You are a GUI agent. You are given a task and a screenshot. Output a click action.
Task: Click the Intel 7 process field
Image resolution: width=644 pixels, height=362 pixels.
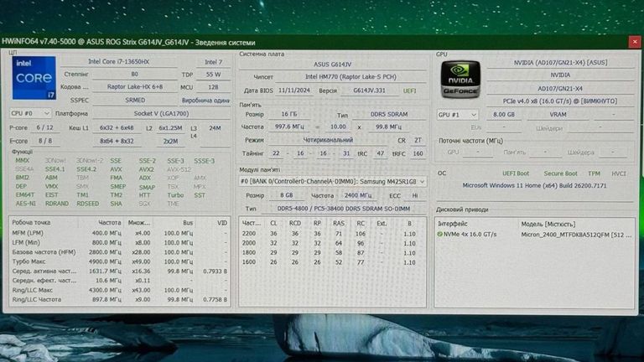(x=213, y=62)
